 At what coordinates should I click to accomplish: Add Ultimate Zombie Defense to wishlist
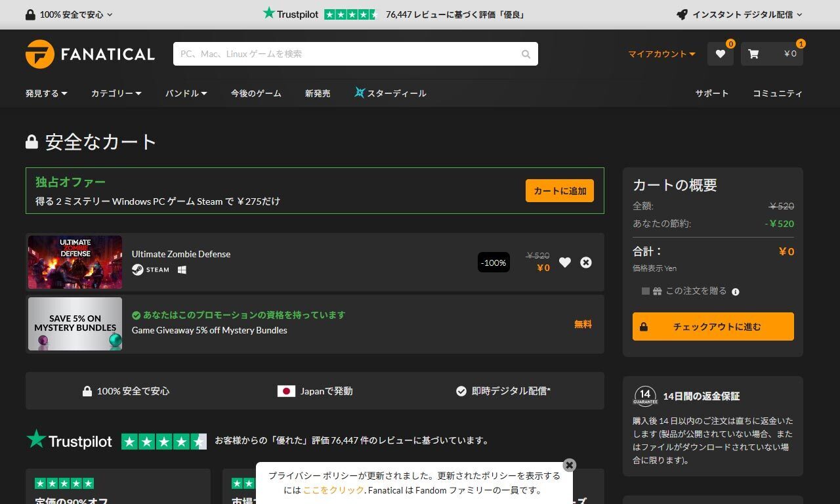[564, 262]
